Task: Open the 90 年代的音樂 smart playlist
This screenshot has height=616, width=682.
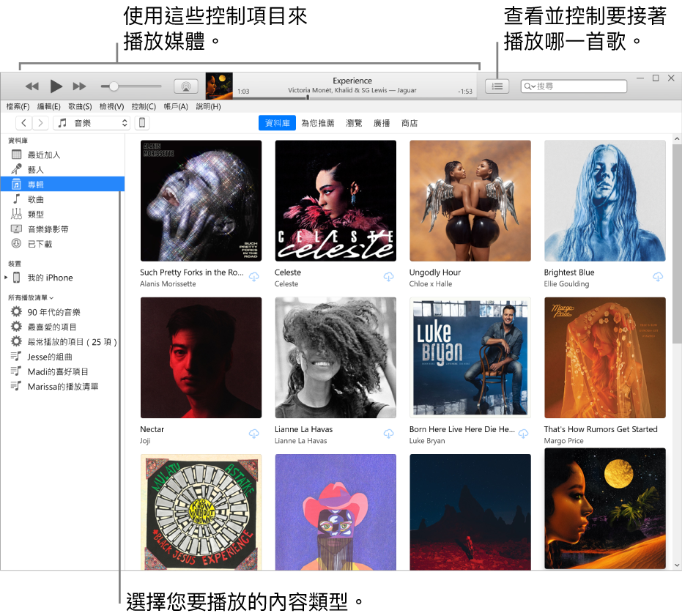Action: pyautogui.click(x=63, y=312)
